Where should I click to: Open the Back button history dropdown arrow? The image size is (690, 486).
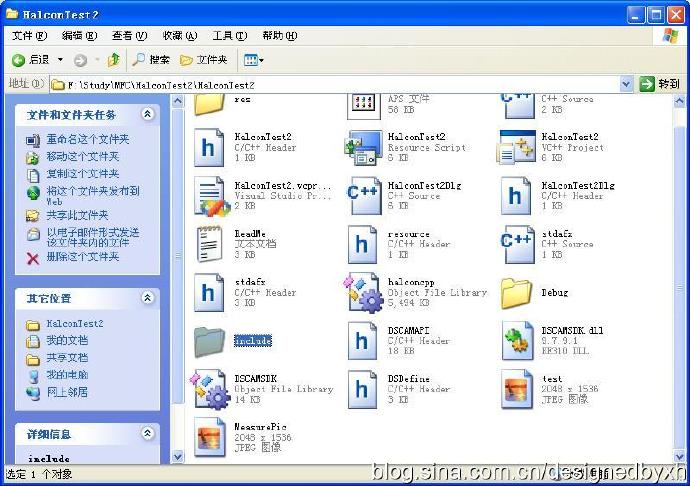(x=61, y=59)
